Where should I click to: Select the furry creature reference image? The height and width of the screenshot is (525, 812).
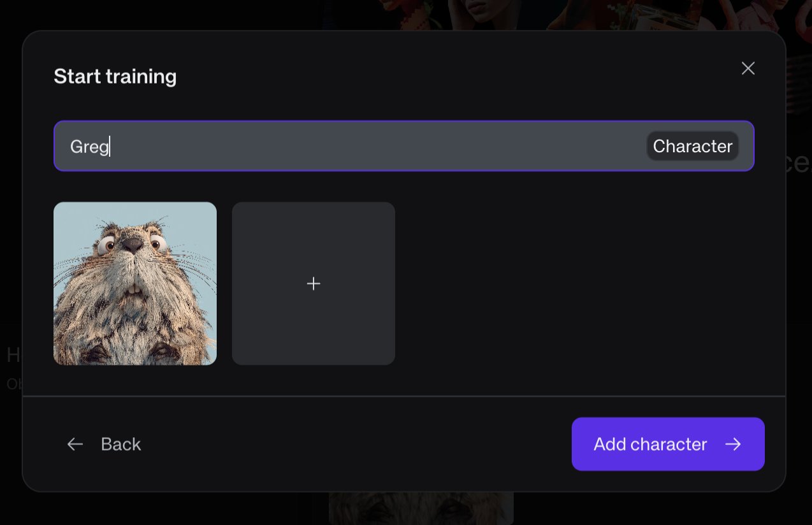[135, 284]
